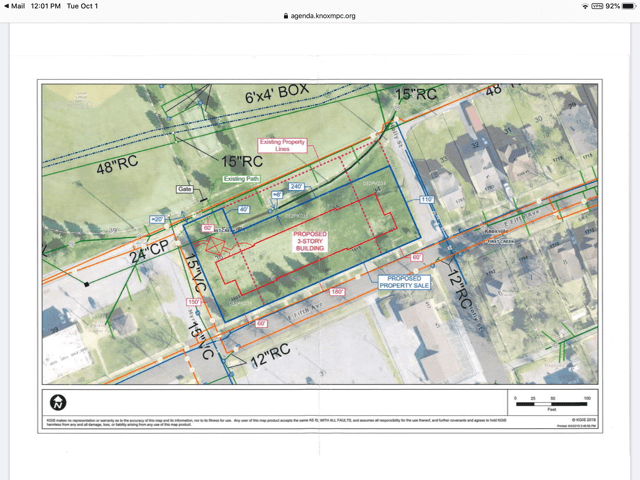Click the north arrow compass symbol
The image size is (640, 480).
click(59, 402)
